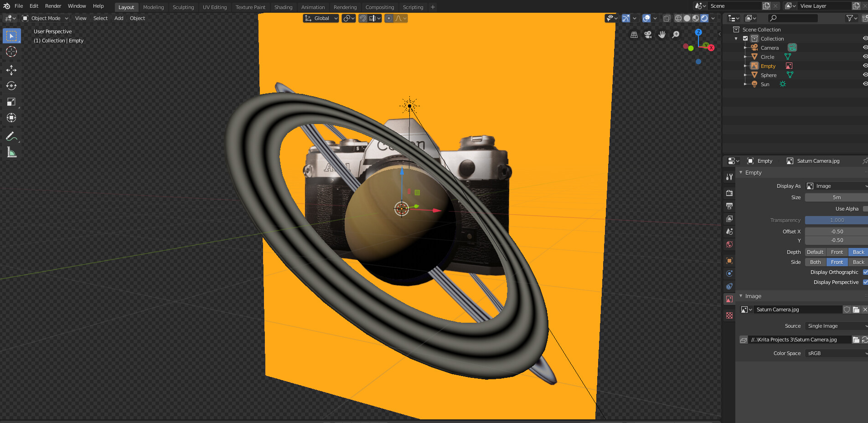
Task: Toggle the Collection checkbox in outliner
Action: tap(745, 39)
